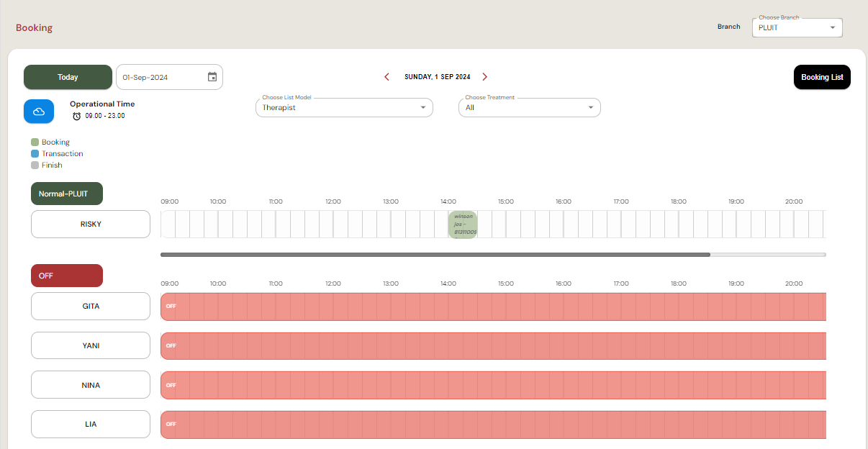Open the Booking List
The height and width of the screenshot is (449, 868).
point(821,77)
